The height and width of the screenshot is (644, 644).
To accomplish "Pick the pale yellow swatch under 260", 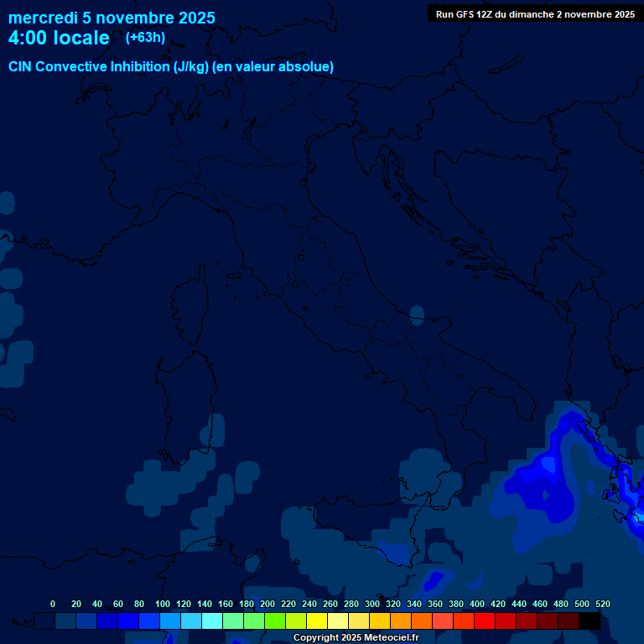I will point(338,621).
